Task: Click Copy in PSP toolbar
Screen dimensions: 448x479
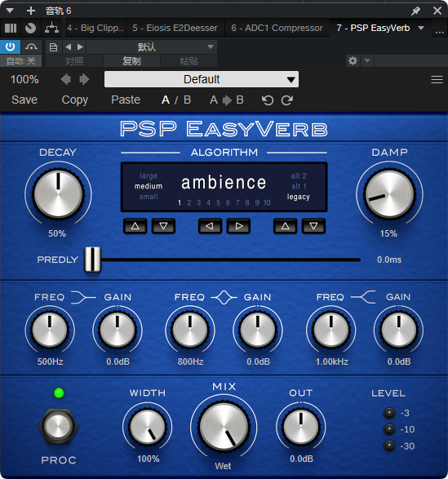Action: 75,100
